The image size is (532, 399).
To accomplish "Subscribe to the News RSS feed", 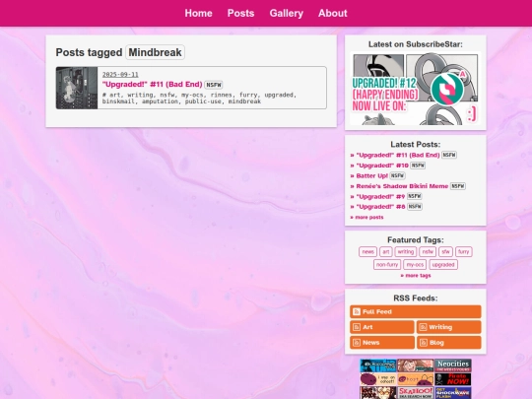I will click(x=382, y=342).
